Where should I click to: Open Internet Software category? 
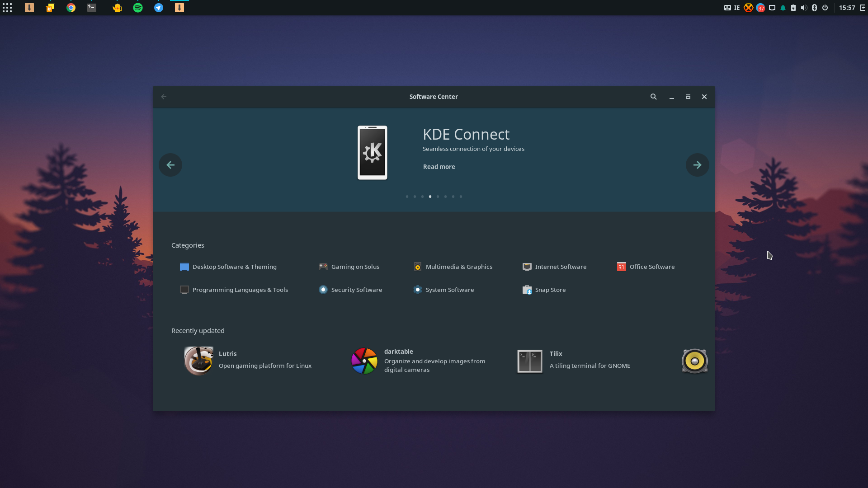click(554, 267)
